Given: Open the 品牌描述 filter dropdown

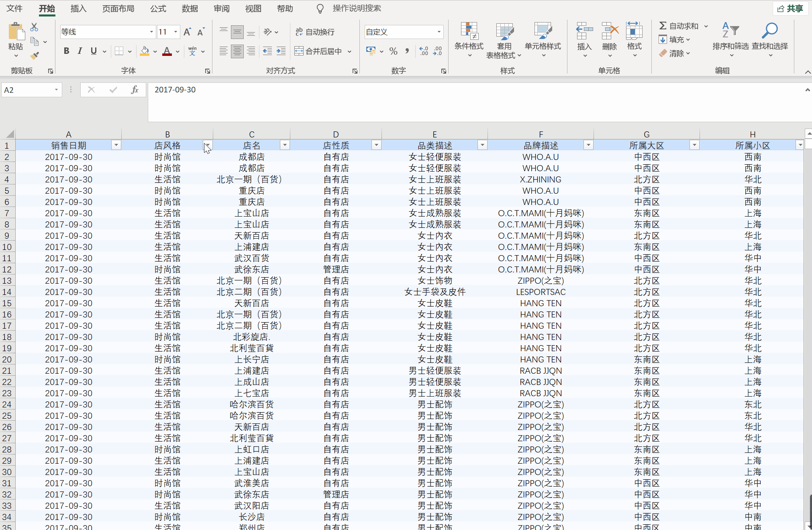Looking at the screenshot, I should [588, 145].
